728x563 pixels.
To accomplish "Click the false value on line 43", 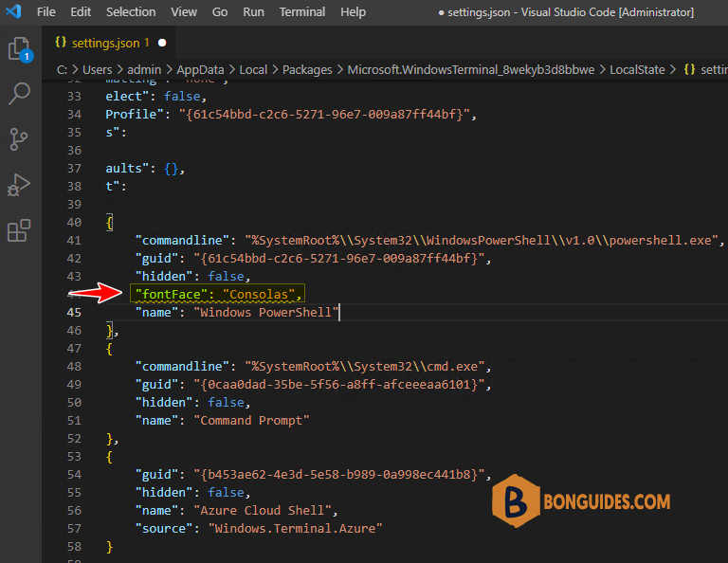I will (226, 277).
